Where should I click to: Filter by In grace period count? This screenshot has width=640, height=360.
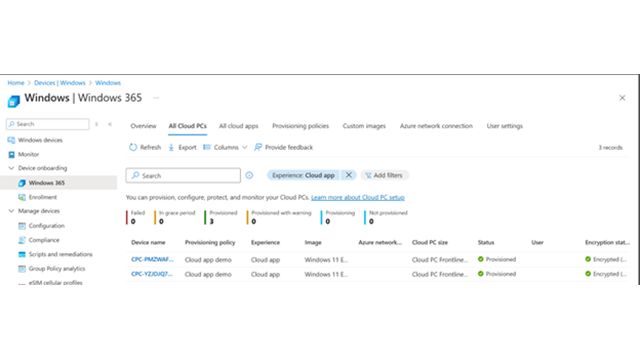click(176, 217)
